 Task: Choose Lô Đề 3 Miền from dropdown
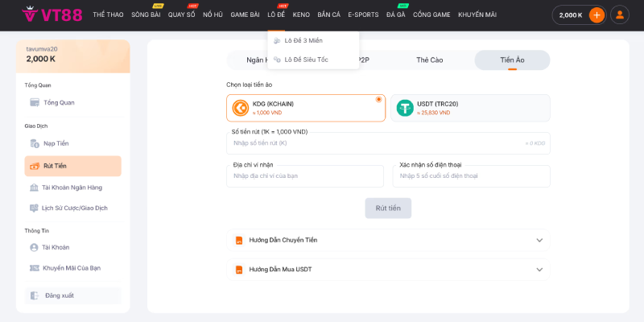313,41
